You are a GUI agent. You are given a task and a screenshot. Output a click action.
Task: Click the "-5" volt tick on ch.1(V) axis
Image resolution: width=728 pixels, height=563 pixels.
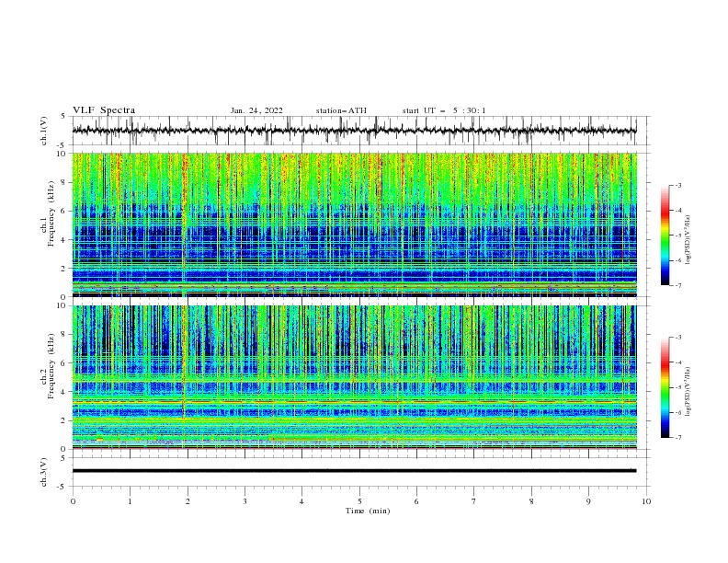pyautogui.click(x=63, y=145)
